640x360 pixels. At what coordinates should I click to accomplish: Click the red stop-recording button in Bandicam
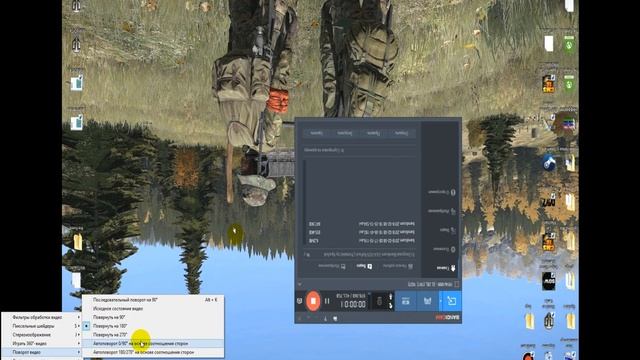pos(313,301)
